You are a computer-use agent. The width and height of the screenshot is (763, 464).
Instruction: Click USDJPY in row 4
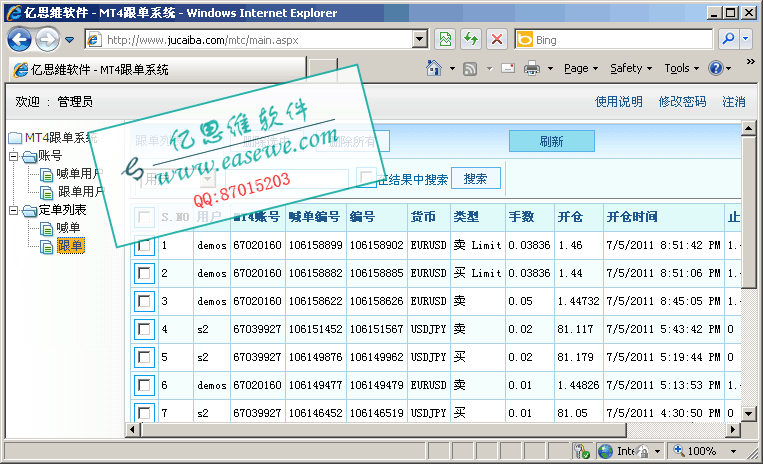pyautogui.click(x=428, y=329)
